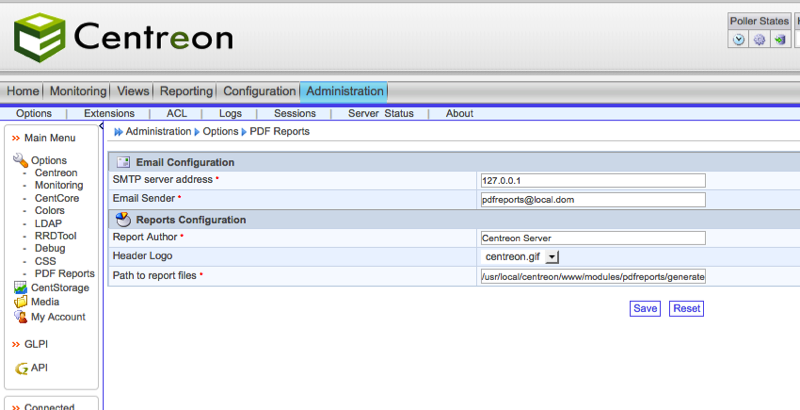Expand the GLPI sidebar section

pyautogui.click(x=16, y=344)
